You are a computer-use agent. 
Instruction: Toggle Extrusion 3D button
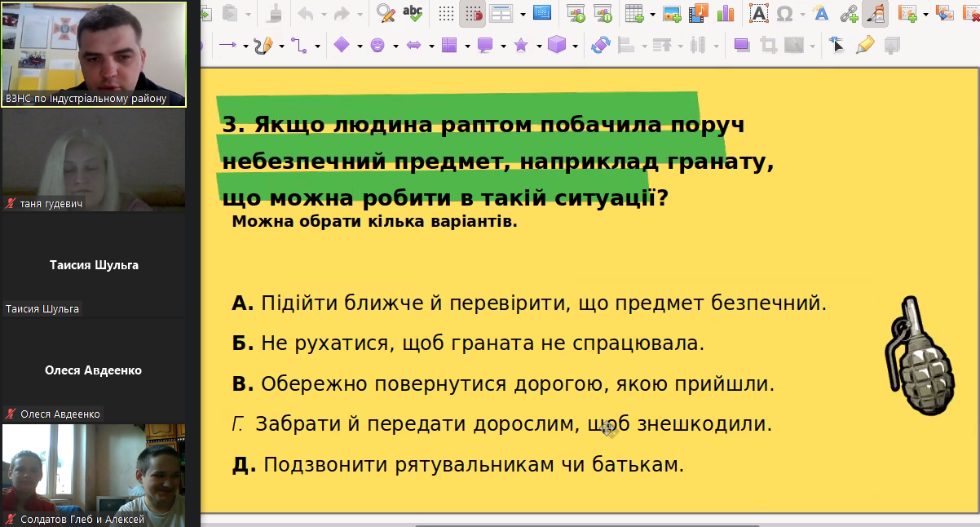click(891, 45)
